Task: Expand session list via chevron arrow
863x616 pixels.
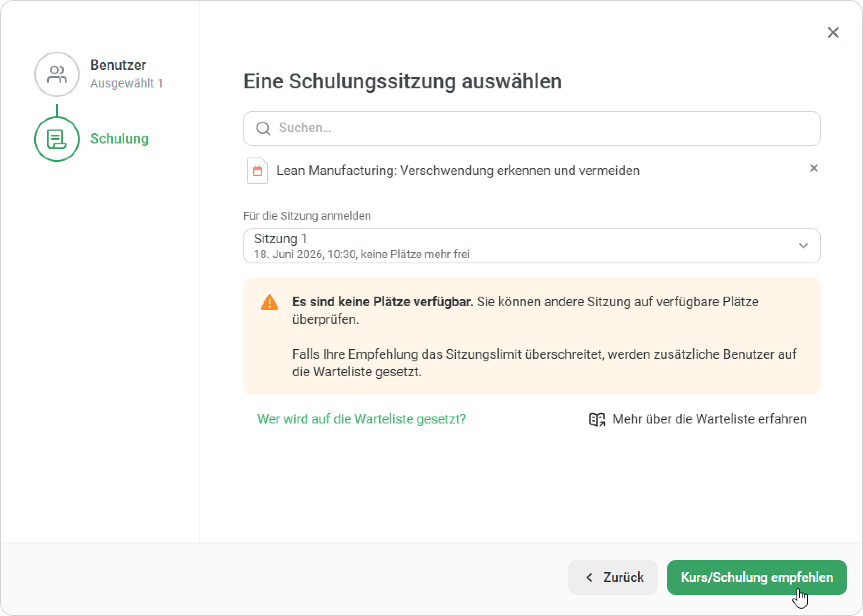Action: [803, 246]
